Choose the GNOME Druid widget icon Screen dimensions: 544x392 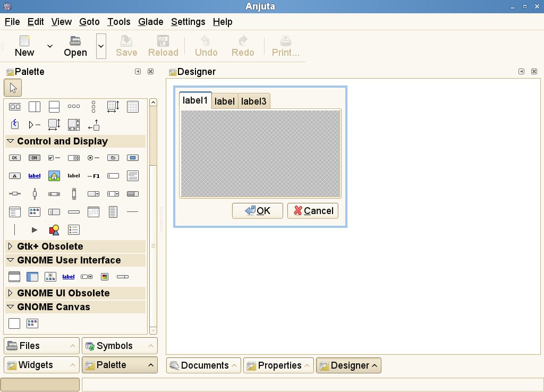32,277
